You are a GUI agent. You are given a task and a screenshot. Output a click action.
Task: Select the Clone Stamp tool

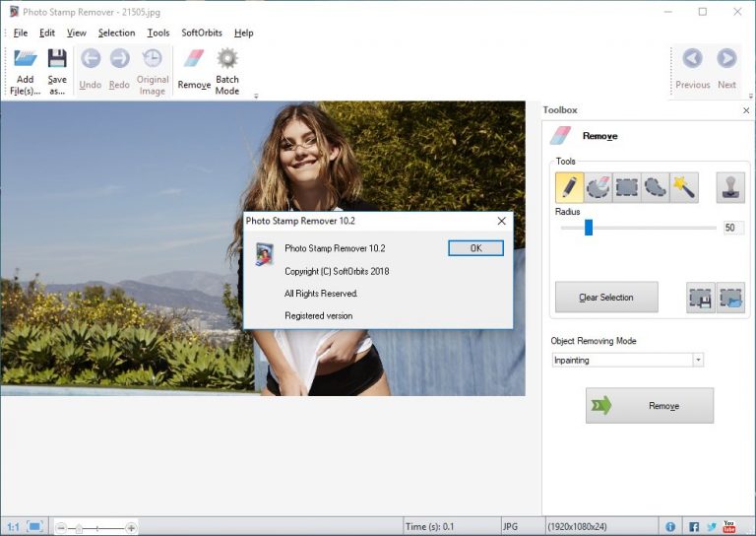[730, 187]
